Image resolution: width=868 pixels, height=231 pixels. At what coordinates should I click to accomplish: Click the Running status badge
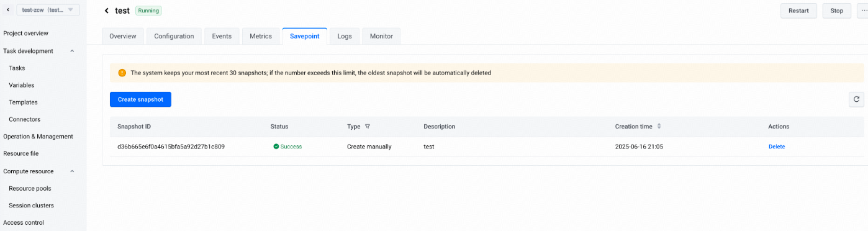(148, 11)
